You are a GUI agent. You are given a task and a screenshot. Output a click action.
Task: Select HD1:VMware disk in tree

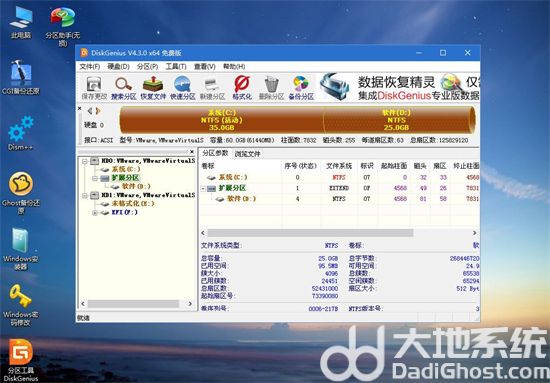point(148,195)
